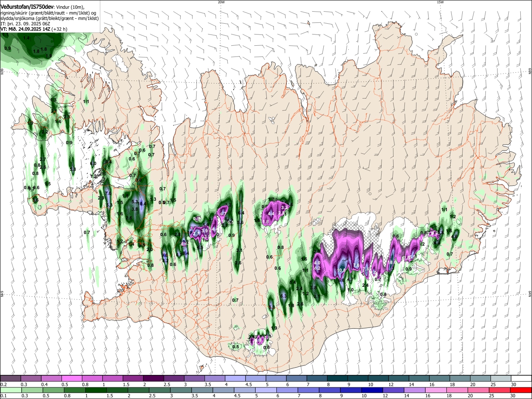The height and width of the screenshot is (399, 532).
Task: Click the 4.0 value in the purple band
Action: point(317,263)
